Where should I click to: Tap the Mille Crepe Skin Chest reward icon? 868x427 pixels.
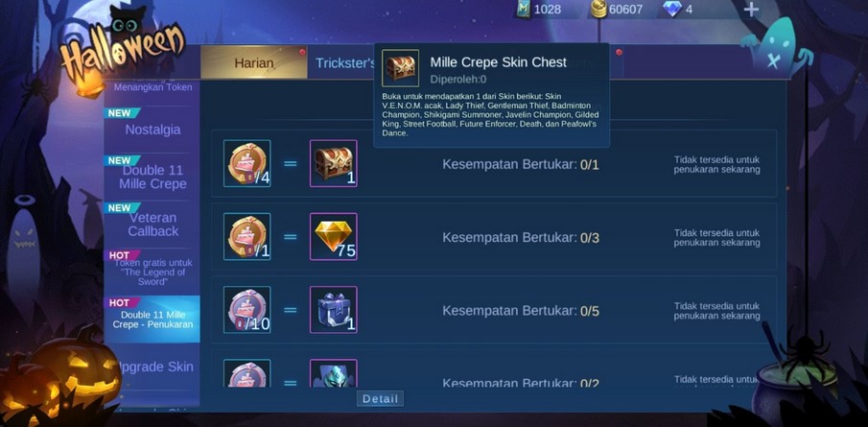(x=333, y=163)
